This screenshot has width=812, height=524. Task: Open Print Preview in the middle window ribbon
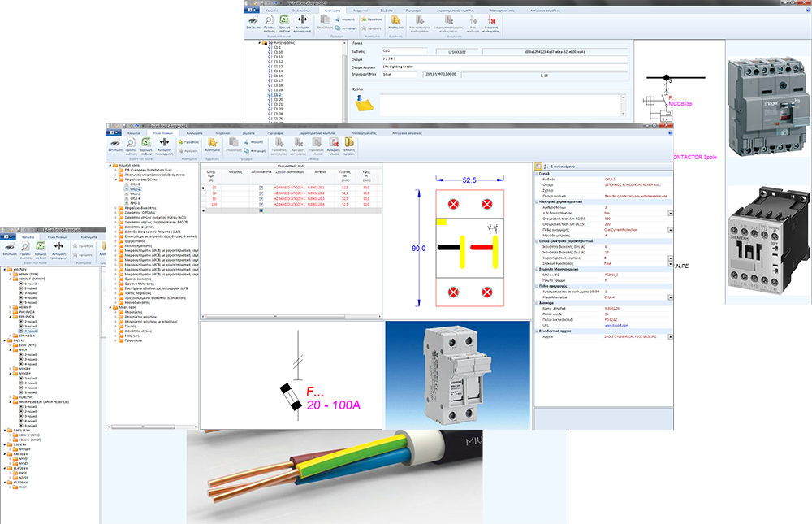(131, 143)
